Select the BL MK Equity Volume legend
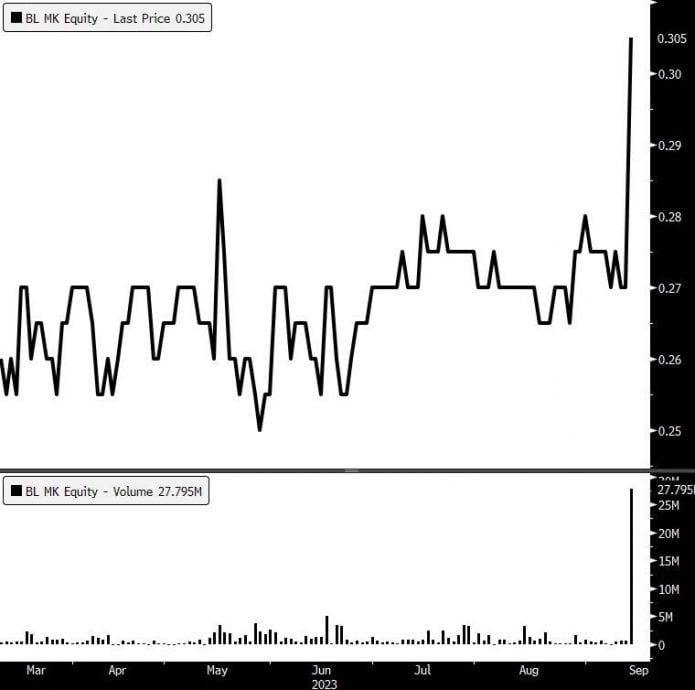The height and width of the screenshot is (690, 695). [106, 491]
